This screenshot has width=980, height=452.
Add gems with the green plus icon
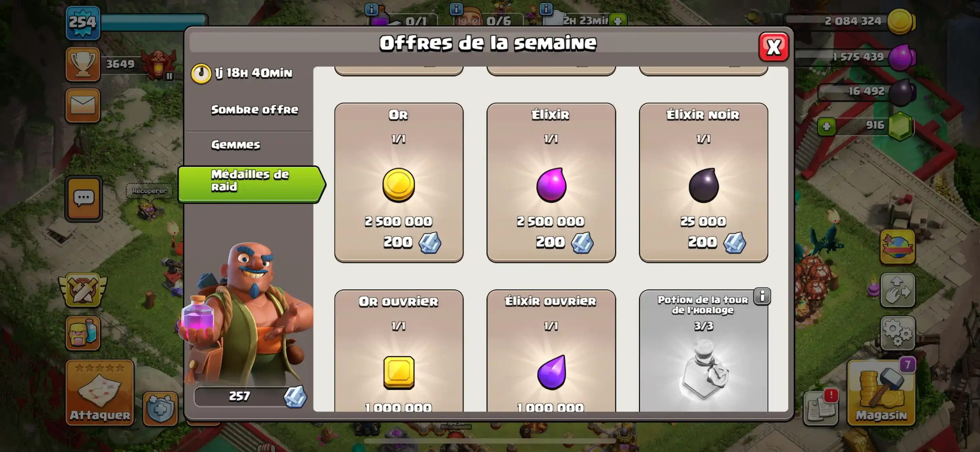826,127
